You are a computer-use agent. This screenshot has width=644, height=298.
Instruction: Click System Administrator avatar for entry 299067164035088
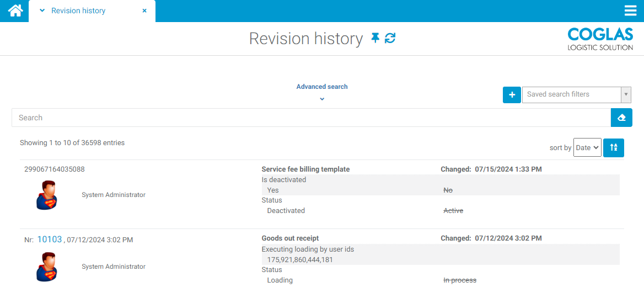click(x=47, y=195)
